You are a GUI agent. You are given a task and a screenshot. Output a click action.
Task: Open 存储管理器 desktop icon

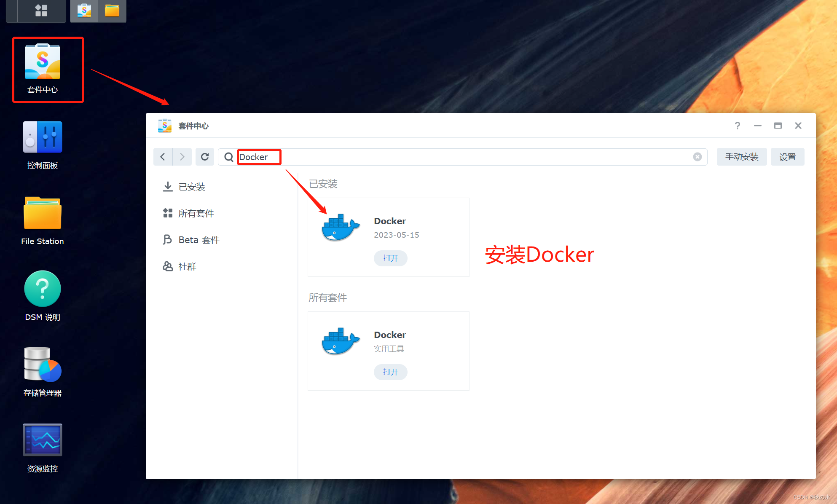(x=43, y=365)
